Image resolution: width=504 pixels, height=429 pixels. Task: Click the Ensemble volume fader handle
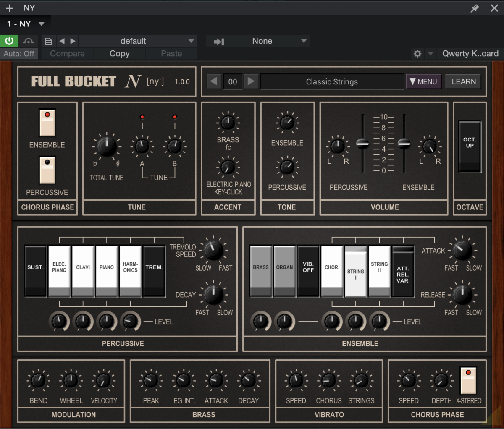coord(404,144)
